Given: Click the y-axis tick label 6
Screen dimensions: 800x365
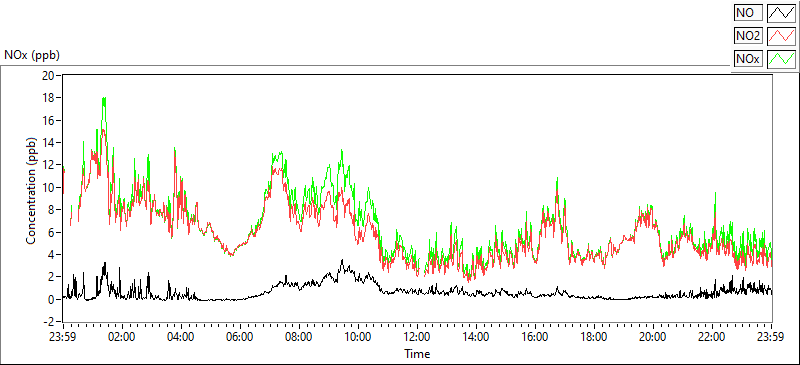Looking at the screenshot, I should (52, 232).
